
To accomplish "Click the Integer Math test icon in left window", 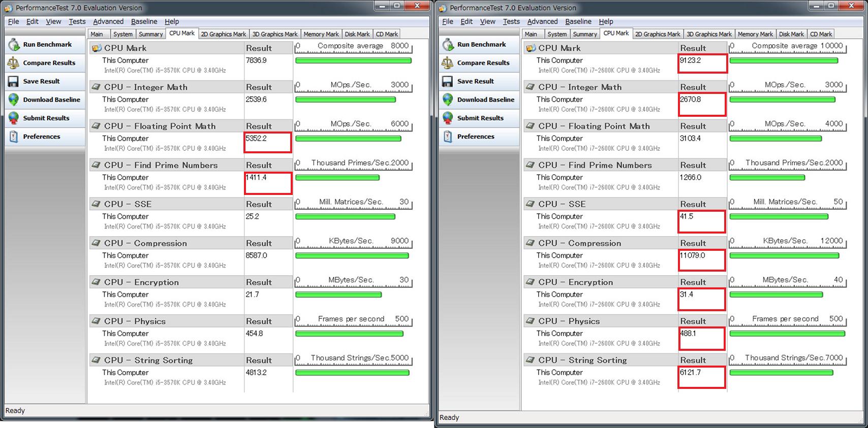I will (x=96, y=87).
